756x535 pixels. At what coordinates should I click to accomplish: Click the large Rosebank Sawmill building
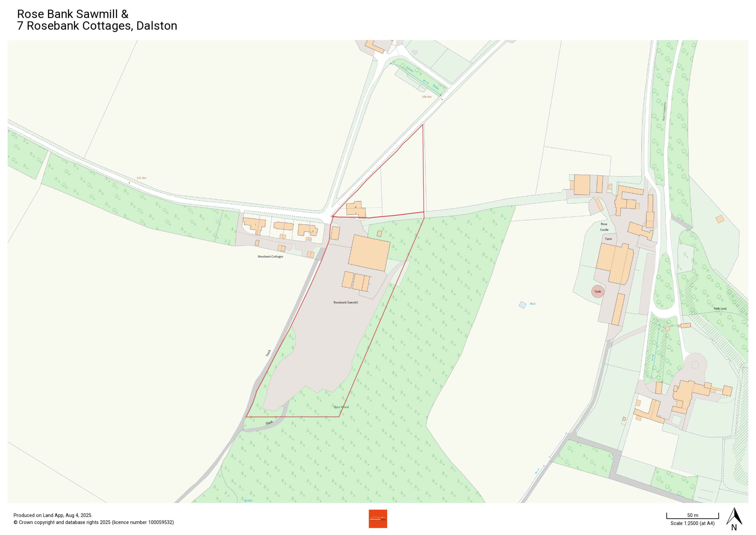click(x=369, y=253)
